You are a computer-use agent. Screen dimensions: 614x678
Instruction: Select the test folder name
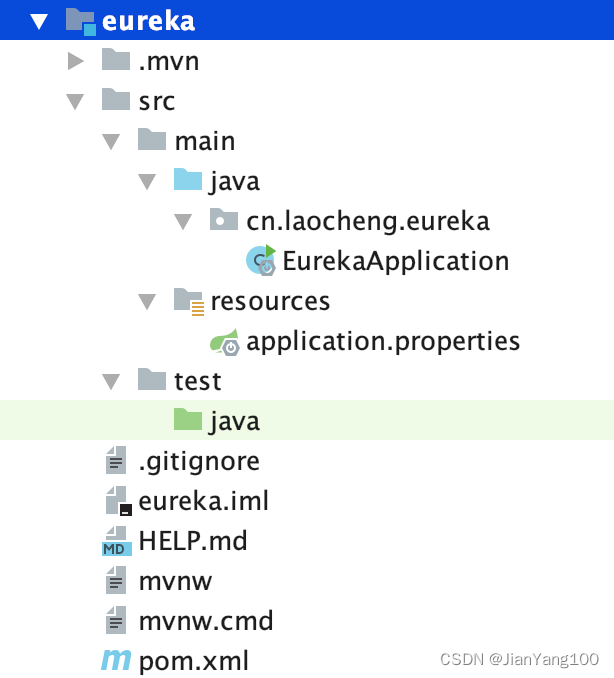pyautogui.click(x=198, y=381)
